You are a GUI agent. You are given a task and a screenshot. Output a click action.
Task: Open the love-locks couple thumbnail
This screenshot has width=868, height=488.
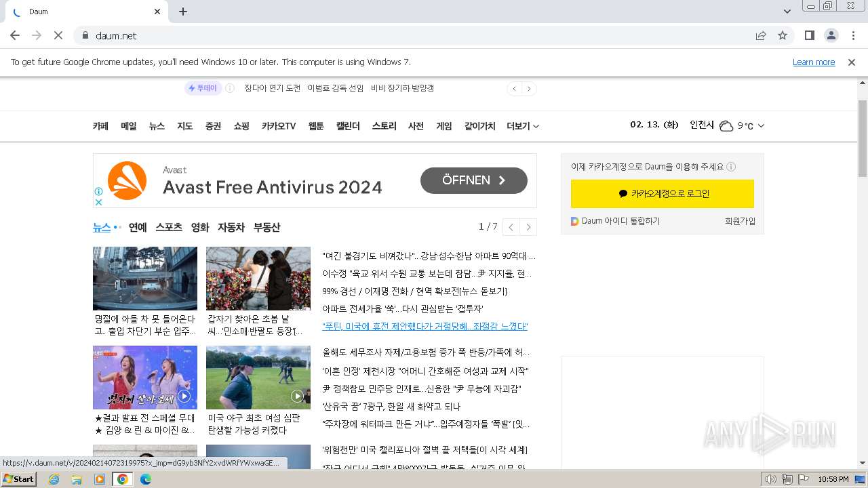(x=258, y=279)
